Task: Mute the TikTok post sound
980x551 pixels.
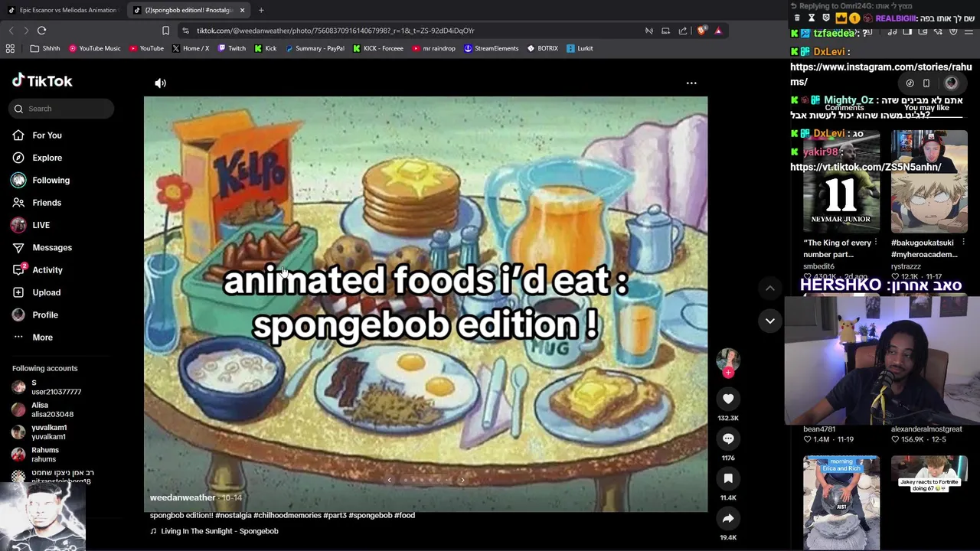Action: 160,83
